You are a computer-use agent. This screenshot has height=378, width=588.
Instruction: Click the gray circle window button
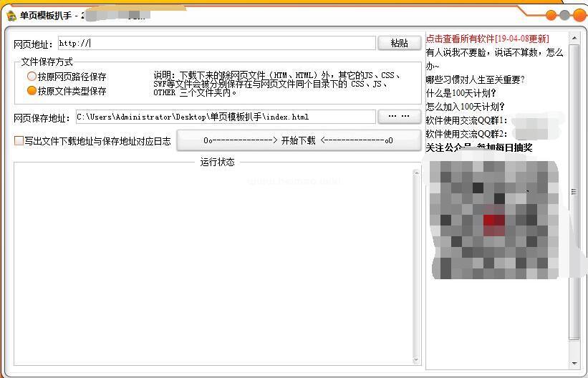click(x=565, y=15)
